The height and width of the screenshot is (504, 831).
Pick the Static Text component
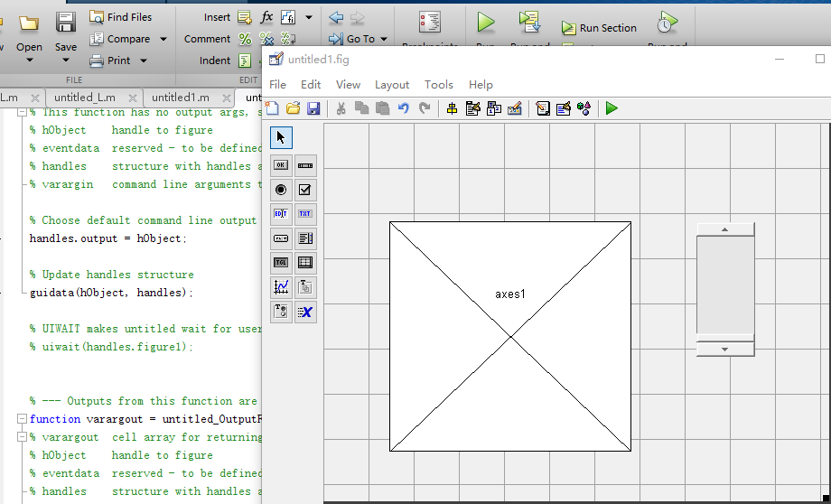(305, 213)
